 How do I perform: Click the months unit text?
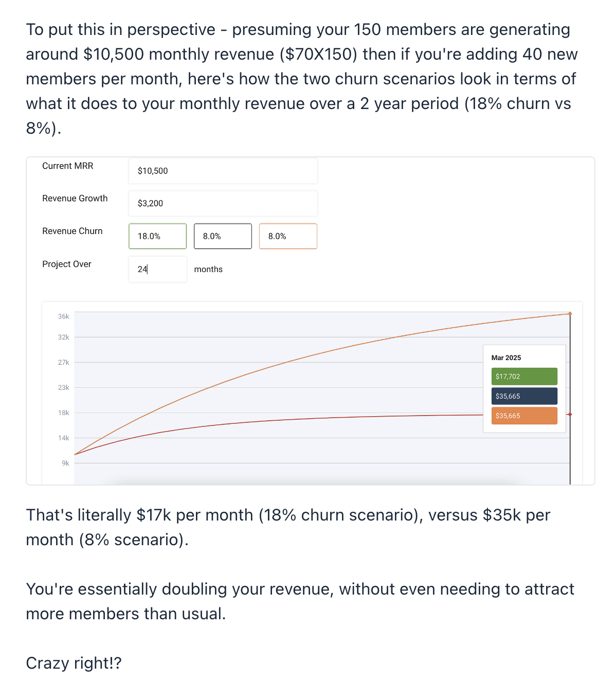point(208,269)
